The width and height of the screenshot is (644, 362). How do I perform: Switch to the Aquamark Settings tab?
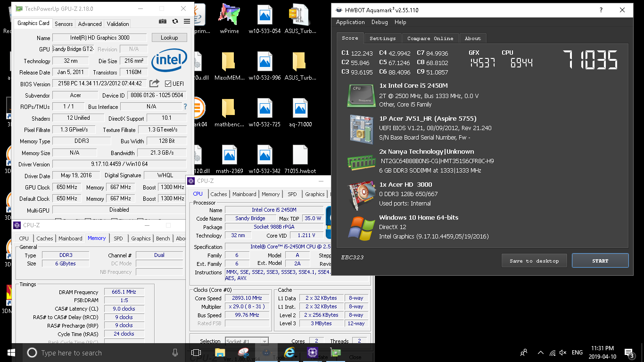[x=382, y=39]
